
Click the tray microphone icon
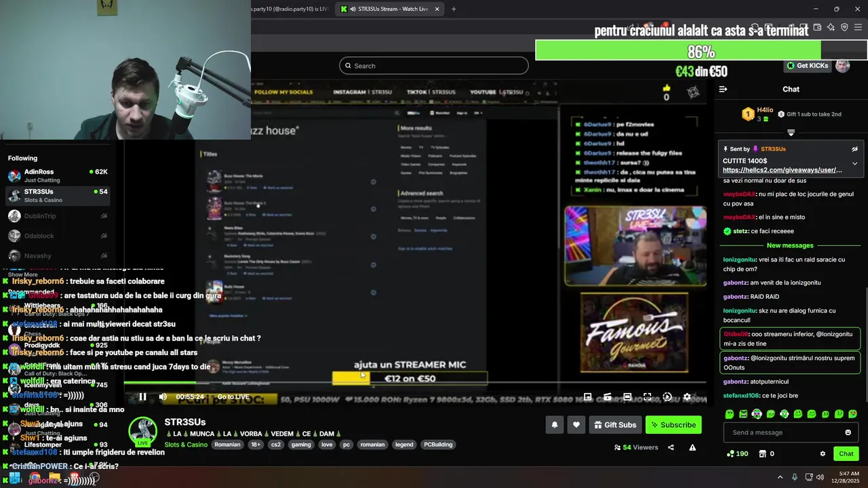click(x=795, y=477)
